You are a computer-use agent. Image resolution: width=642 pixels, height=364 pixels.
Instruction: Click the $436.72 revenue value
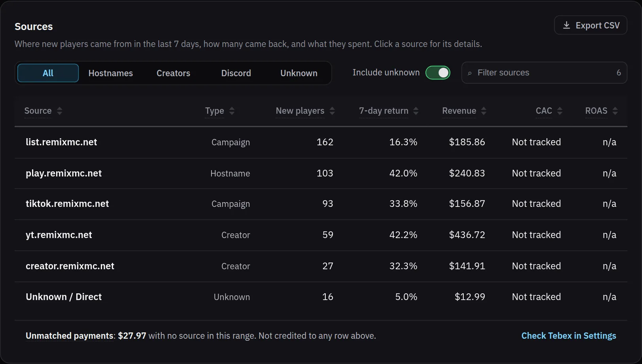pos(467,235)
